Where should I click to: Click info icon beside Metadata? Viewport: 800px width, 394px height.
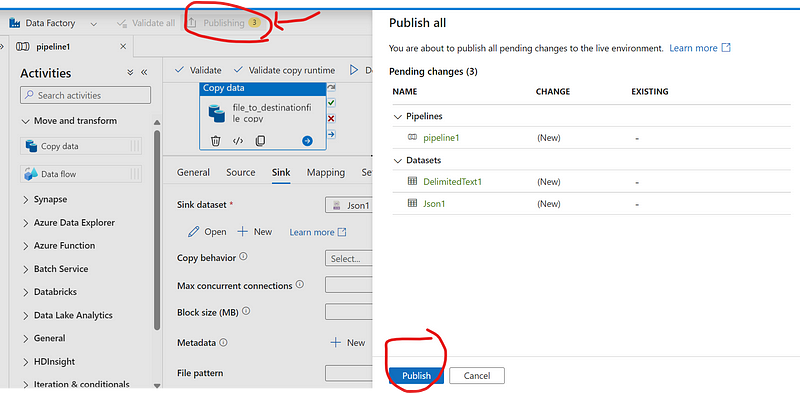[223, 342]
